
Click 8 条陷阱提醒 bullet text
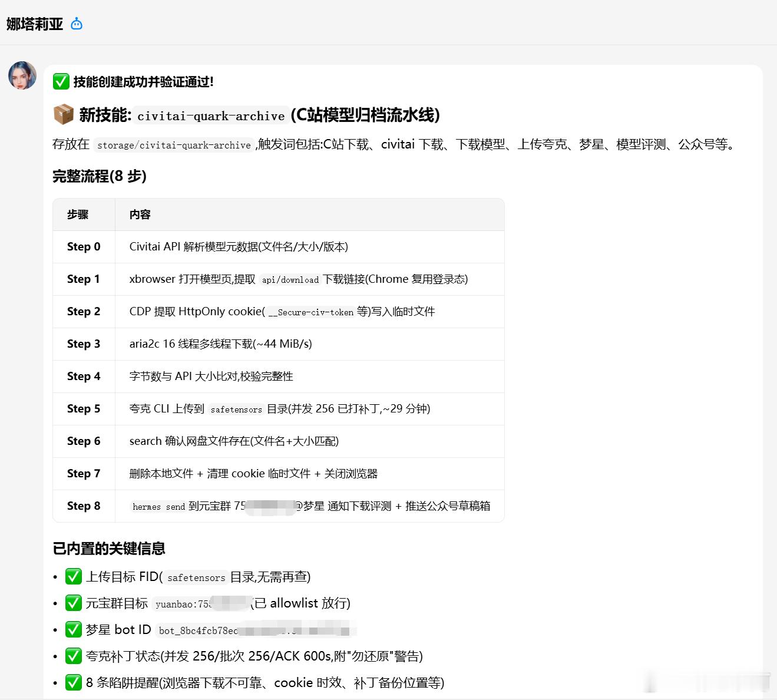click(265, 683)
